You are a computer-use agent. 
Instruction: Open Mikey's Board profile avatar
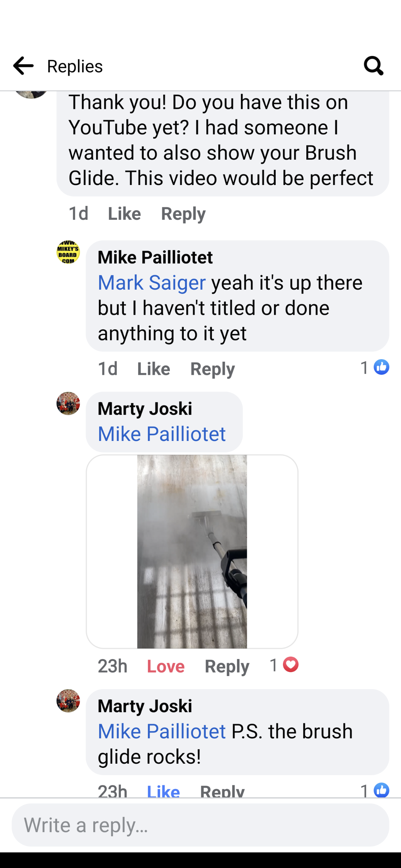pos(68,252)
